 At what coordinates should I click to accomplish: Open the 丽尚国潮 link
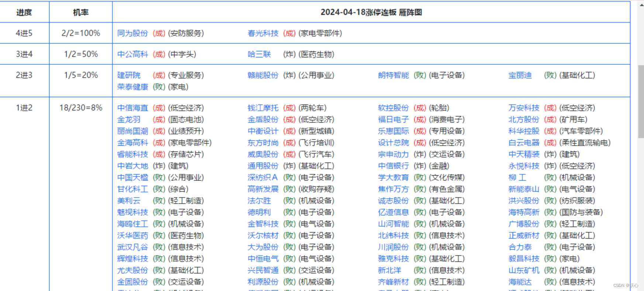(x=132, y=131)
